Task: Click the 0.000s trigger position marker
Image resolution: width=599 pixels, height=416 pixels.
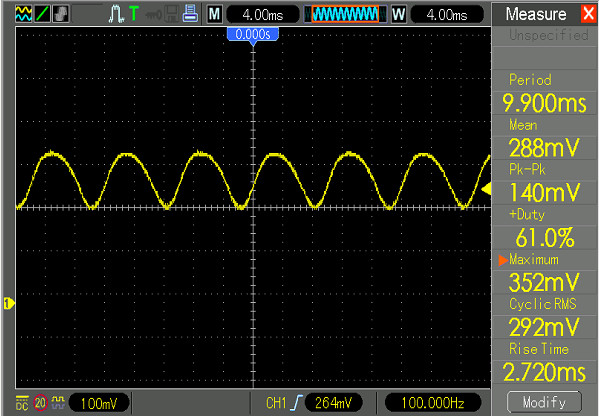Action: coord(253,34)
